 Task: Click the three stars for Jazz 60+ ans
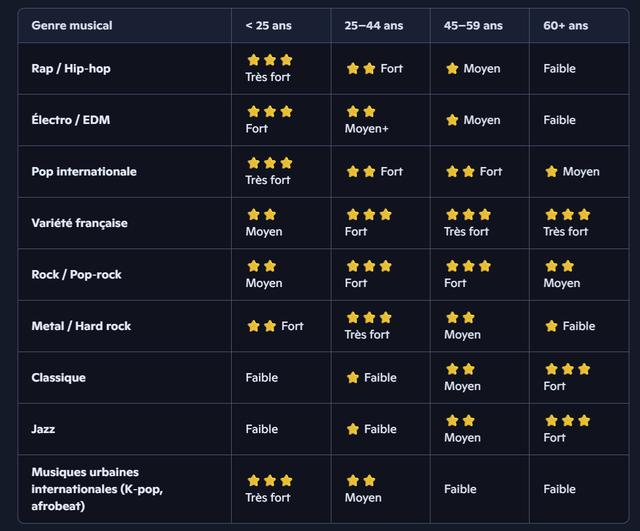point(568,420)
